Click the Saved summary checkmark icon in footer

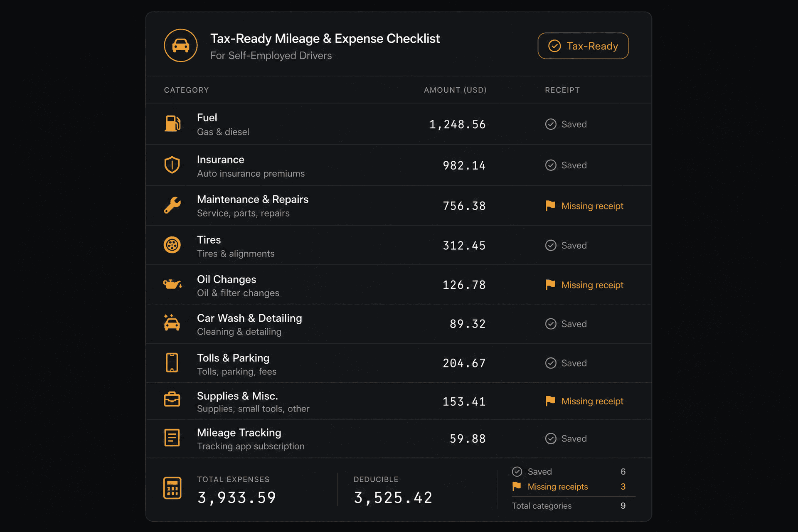click(x=517, y=472)
